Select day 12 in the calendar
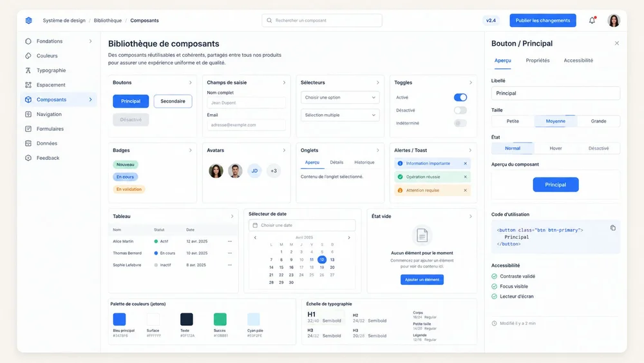Image resolution: width=644 pixels, height=363 pixels. (x=322, y=259)
